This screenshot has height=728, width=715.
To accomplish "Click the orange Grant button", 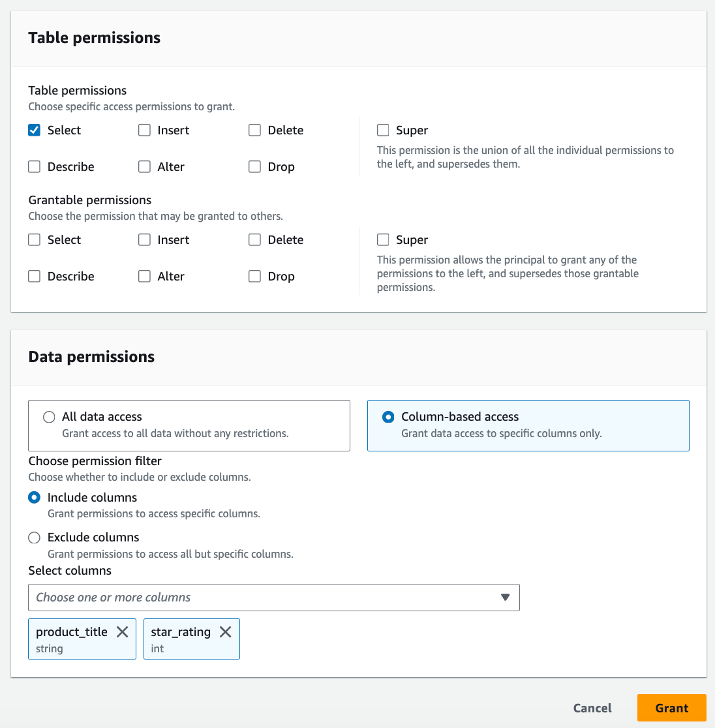I will (671, 708).
